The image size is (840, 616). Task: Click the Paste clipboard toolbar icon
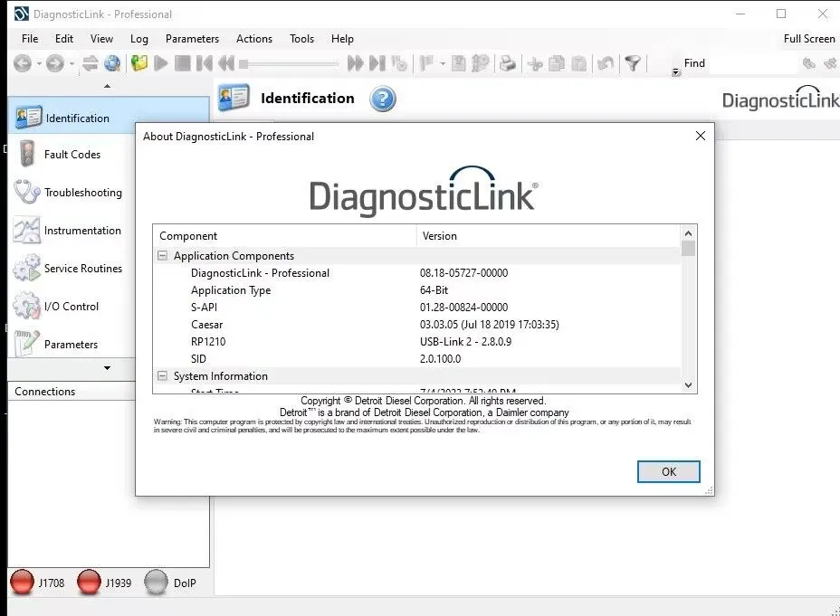578,63
